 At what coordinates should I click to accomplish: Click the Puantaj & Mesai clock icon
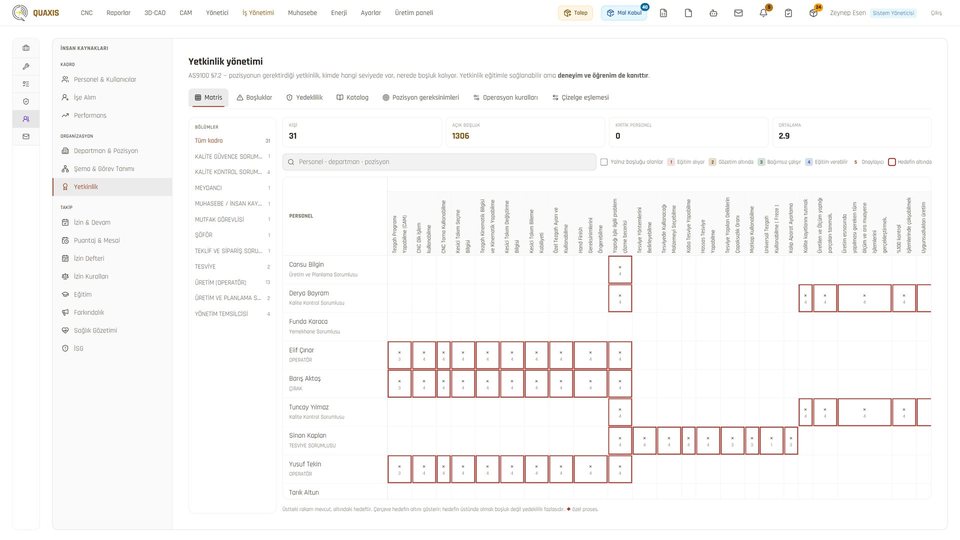pos(66,241)
